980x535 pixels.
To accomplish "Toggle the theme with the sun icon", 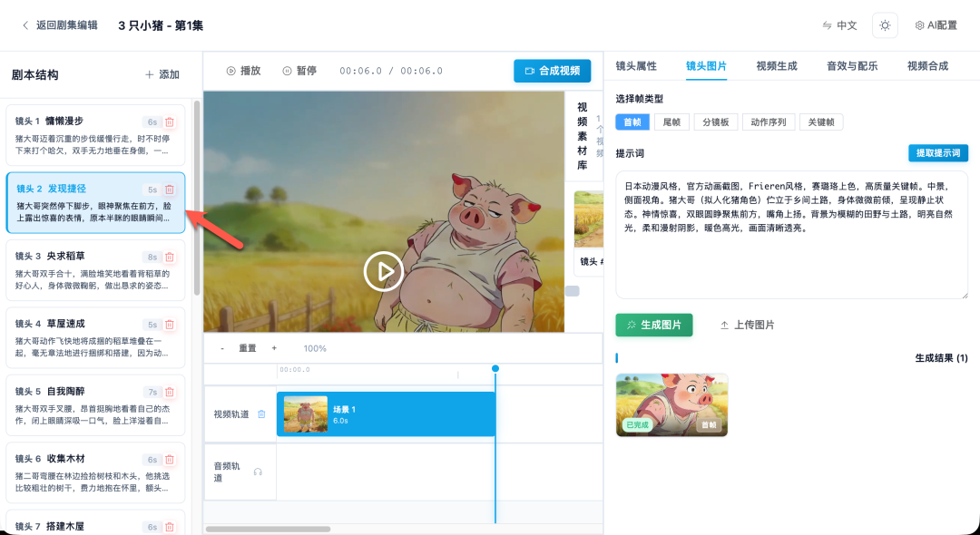I will 885,25.
